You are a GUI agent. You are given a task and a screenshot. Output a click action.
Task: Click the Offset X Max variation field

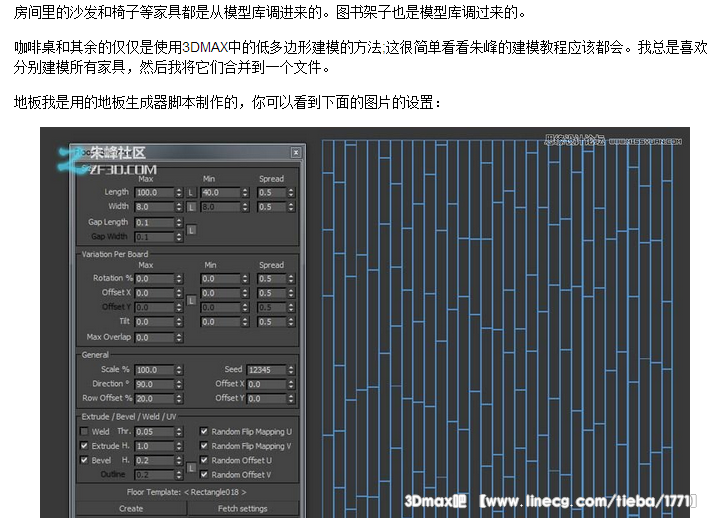tap(154, 293)
